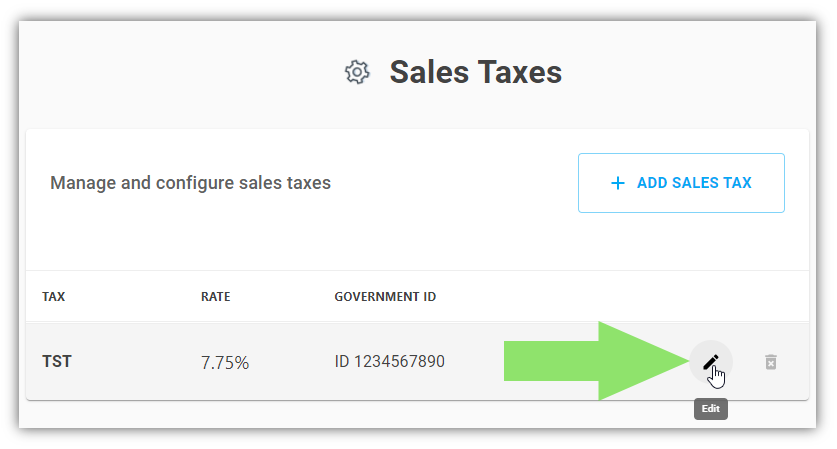Click the Sales Taxes page heading

pyautogui.click(x=476, y=72)
